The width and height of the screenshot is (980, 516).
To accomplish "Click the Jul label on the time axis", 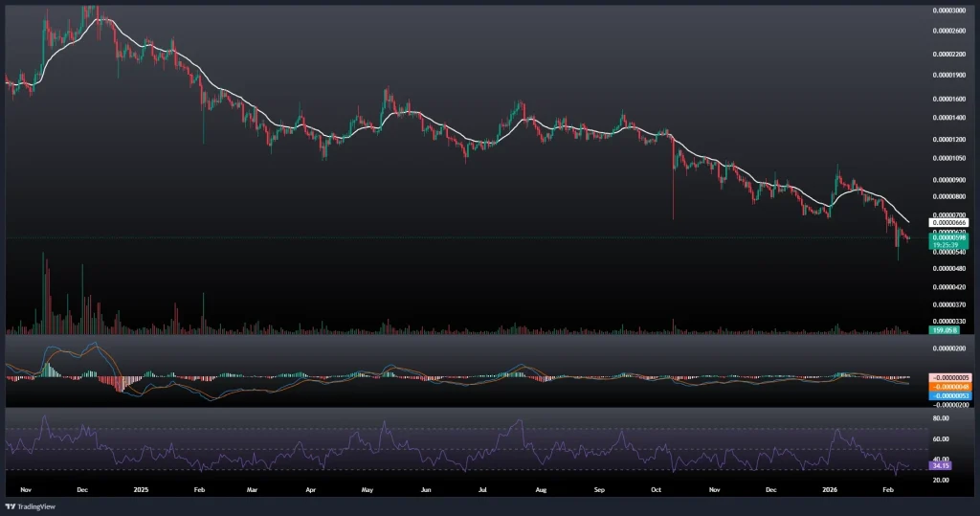I will (483, 488).
